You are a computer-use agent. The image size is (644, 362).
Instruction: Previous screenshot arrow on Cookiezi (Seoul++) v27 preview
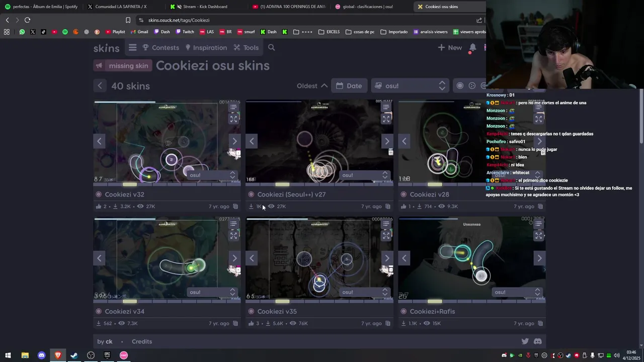(252, 141)
